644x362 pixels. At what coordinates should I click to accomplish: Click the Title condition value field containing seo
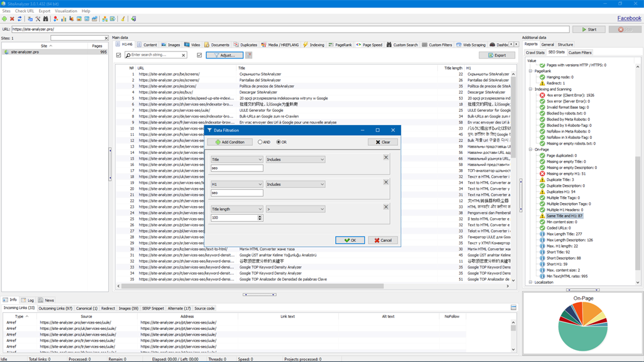point(236,168)
